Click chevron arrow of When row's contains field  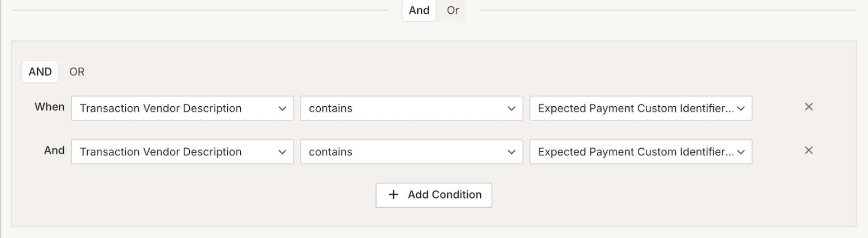(511, 109)
